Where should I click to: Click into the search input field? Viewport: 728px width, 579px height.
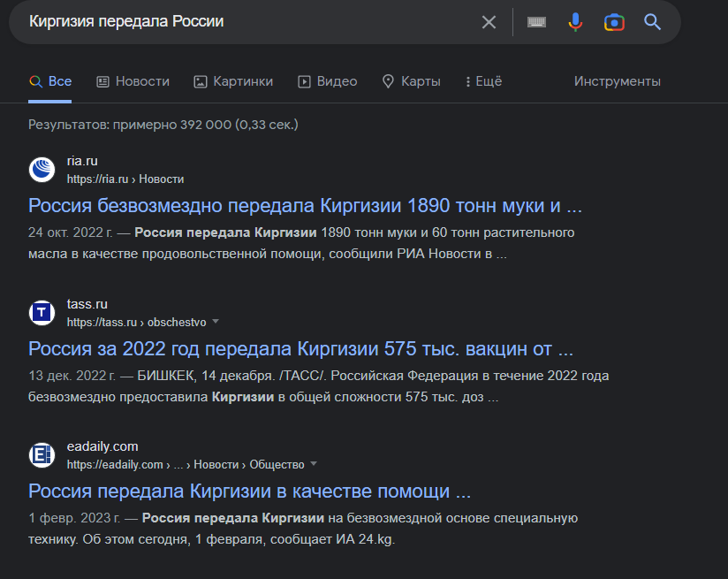pyautogui.click(x=247, y=22)
